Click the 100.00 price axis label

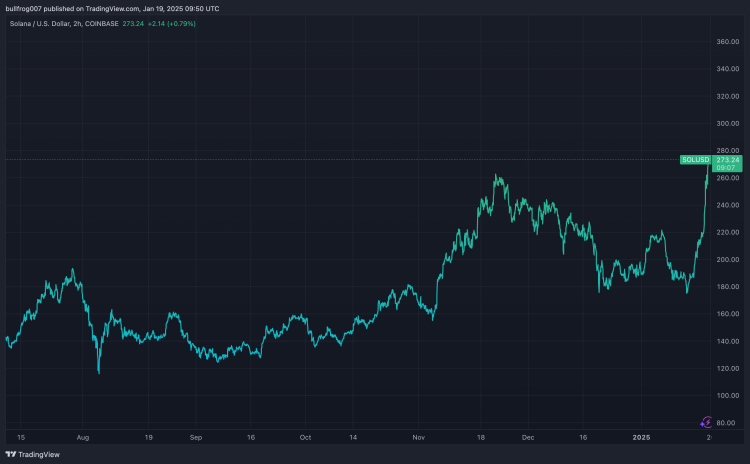coord(728,396)
